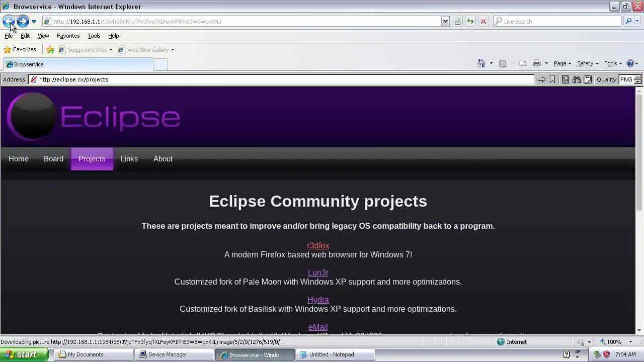Click the scrollbar down arrow

[x=639, y=330]
